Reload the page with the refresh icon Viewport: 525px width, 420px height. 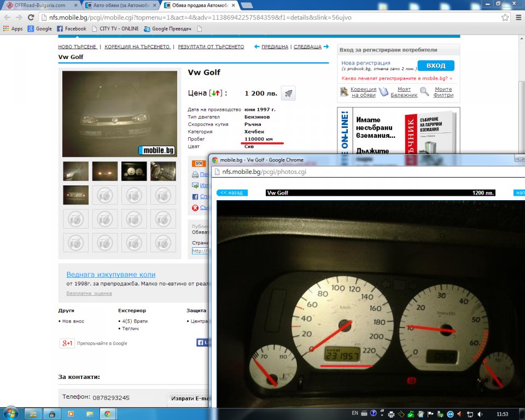point(32,17)
